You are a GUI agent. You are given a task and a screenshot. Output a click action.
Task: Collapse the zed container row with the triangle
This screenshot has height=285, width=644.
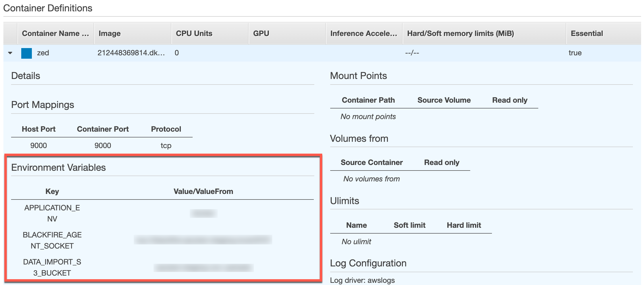coord(10,53)
